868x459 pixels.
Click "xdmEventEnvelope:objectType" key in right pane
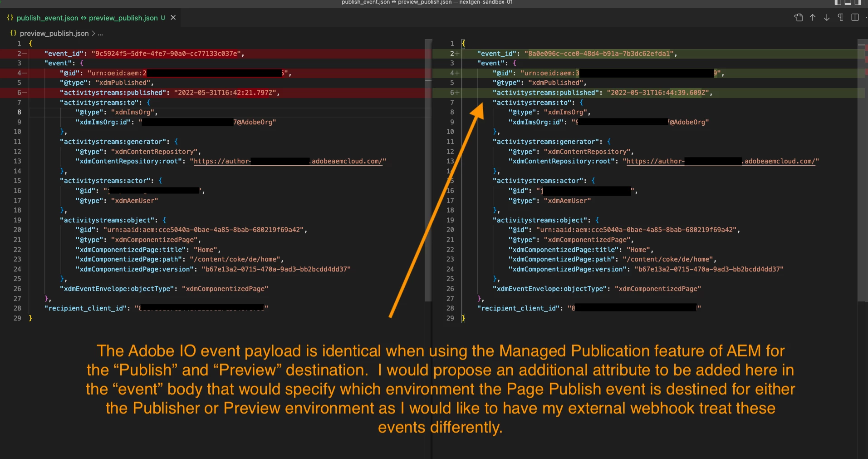pyautogui.click(x=549, y=289)
